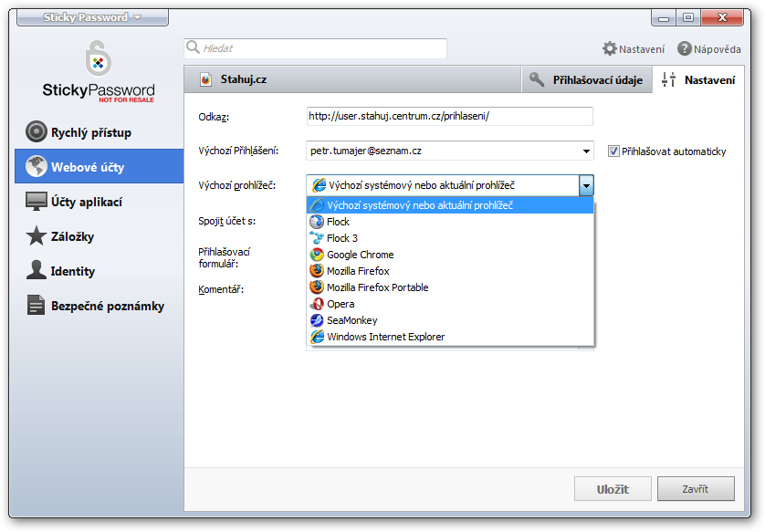Choose Mozilla Firefox from browser list
Image resolution: width=765 pixels, height=532 pixels.
click(x=450, y=271)
